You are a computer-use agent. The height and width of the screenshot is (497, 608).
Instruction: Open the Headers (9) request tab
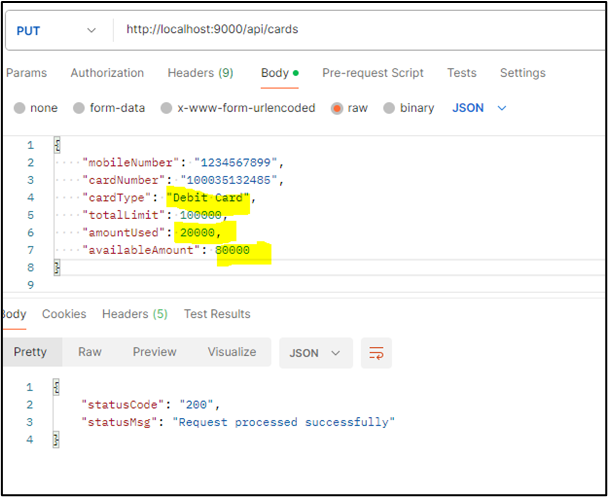click(x=200, y=73)
